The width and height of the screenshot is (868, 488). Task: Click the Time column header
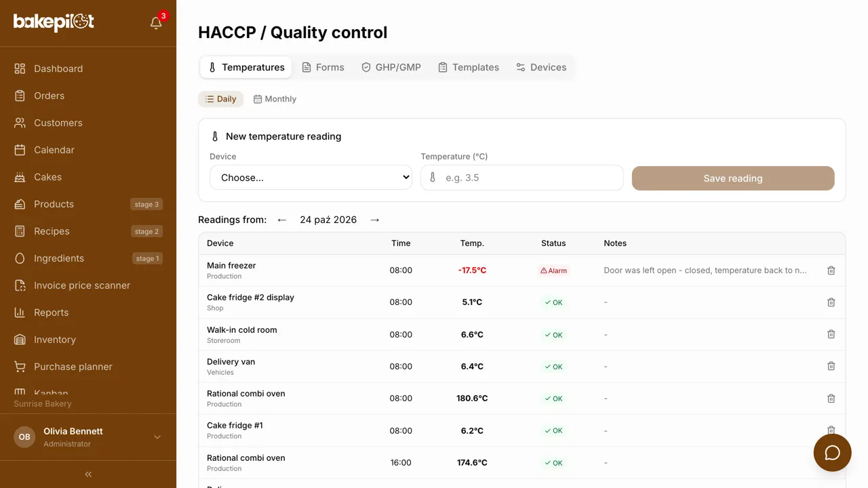point(401,243)
